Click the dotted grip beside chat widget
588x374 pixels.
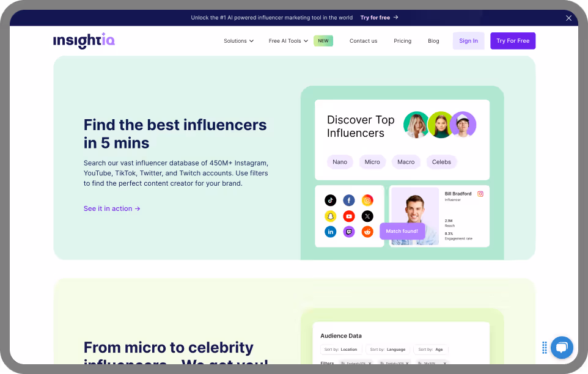click(545, 347)
